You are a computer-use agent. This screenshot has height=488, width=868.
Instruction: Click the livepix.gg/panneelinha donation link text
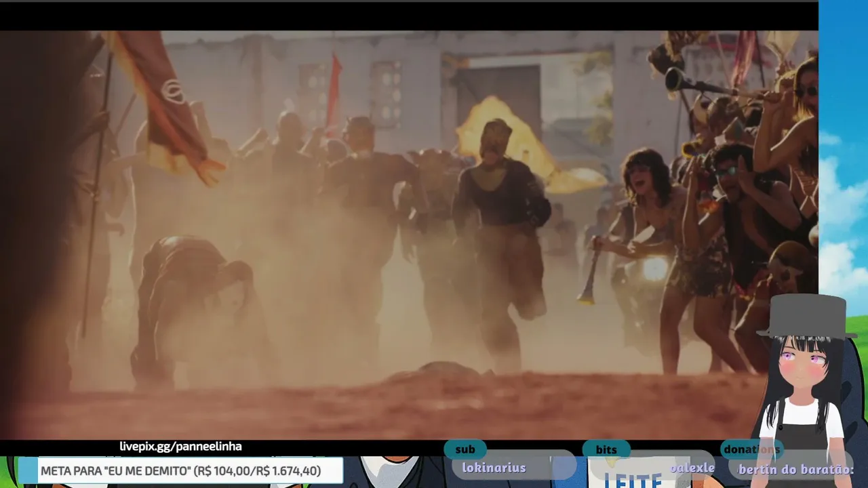tap(180, 447)
